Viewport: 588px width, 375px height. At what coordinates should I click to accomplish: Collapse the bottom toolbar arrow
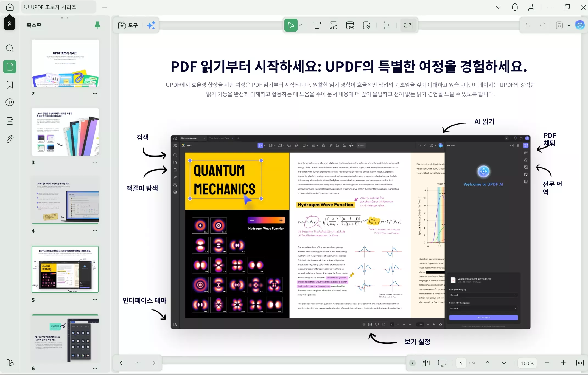tap(412, 363)
